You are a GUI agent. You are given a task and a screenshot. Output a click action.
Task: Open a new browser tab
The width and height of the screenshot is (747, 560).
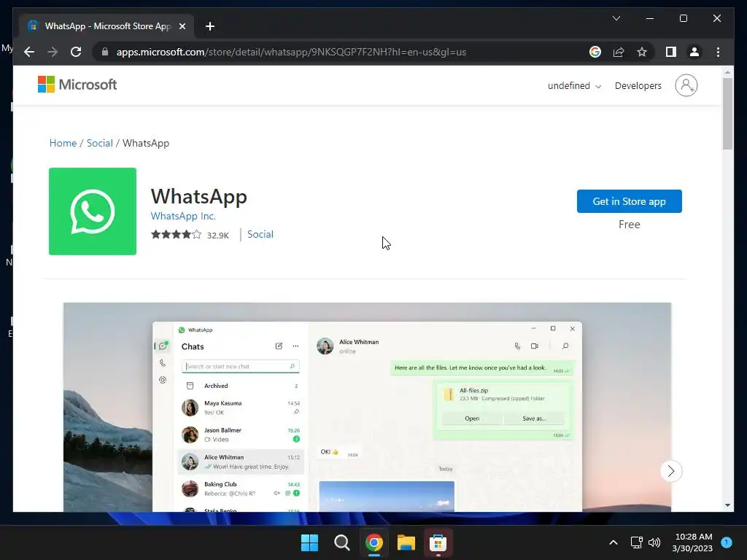pyautogui.click(x=210, y=26)
